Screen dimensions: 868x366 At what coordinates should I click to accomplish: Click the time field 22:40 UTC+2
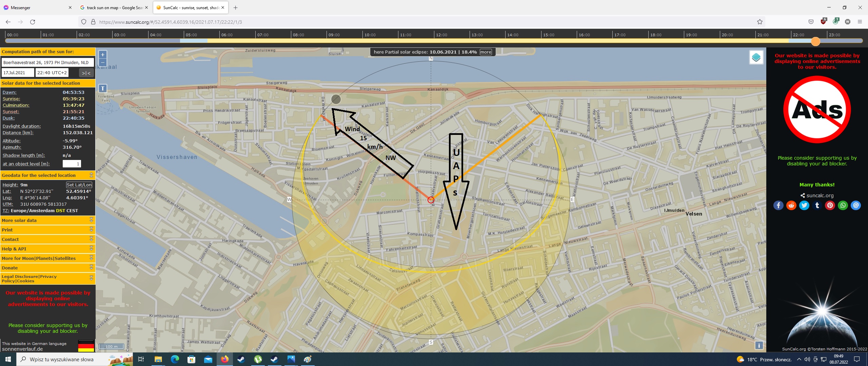pos(52,73)
